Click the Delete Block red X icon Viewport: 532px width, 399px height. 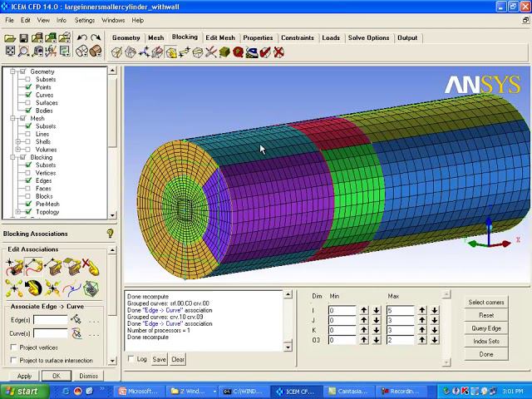[x=278, y=52]
